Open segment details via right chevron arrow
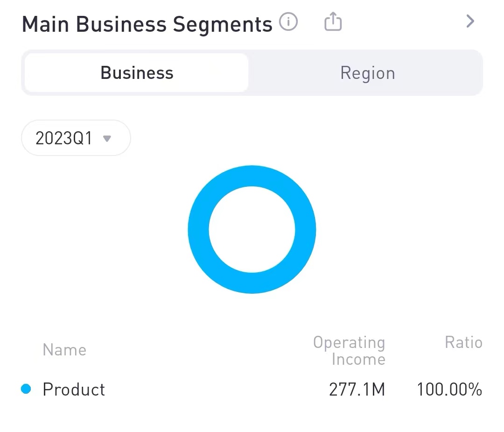 tap(470, 21)
